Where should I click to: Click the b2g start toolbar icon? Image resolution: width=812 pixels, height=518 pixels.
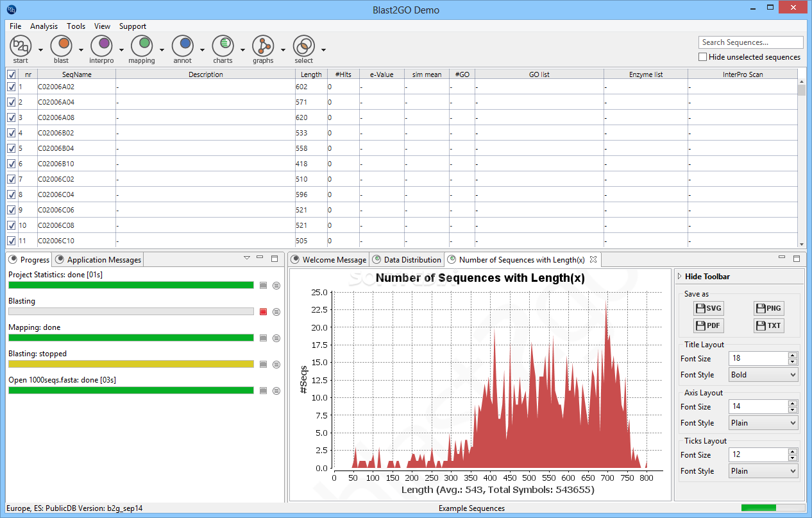[x=21, y=46]
